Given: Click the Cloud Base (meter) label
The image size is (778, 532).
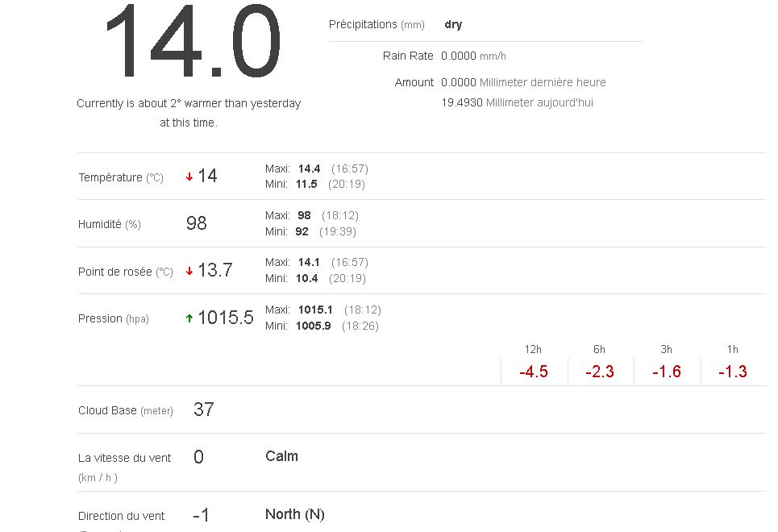Looking at the screenshot, I should (126, 411).
